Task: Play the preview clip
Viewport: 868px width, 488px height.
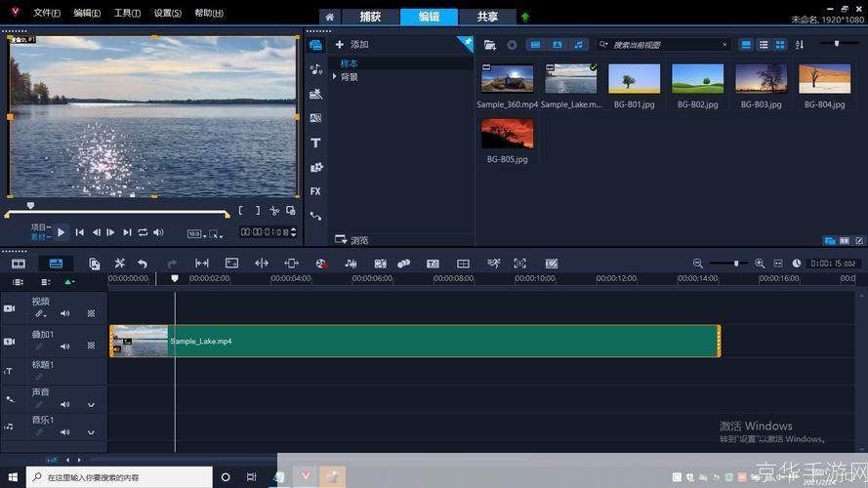Action: click(61, 232)
